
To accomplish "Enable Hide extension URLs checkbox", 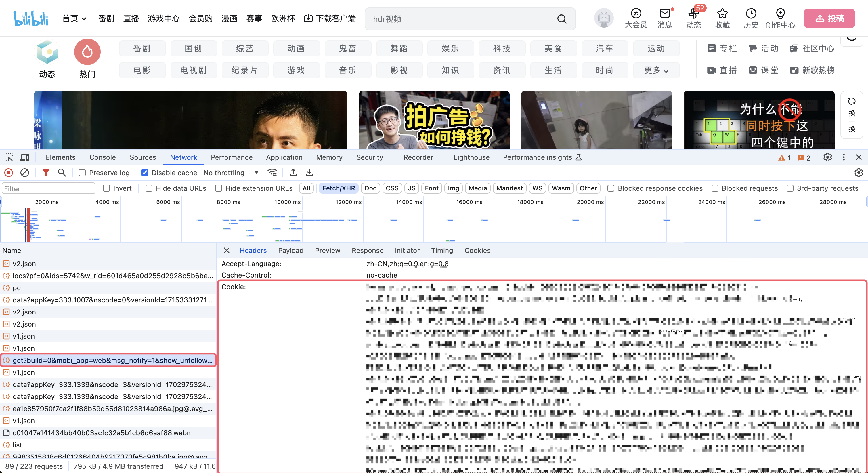I will [219, 188].
